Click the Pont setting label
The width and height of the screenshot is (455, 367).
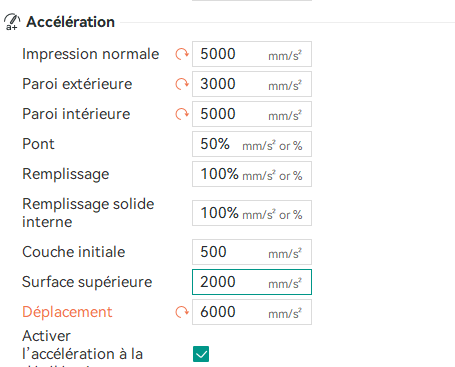click(x=38, y=144)
